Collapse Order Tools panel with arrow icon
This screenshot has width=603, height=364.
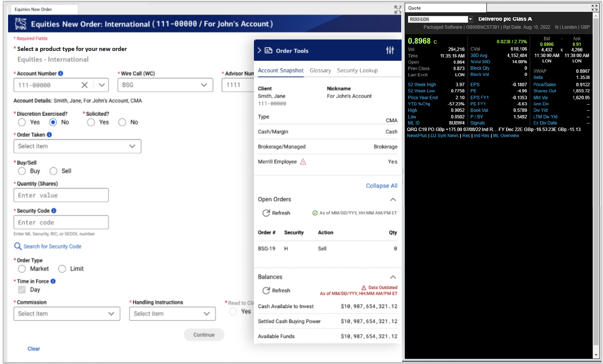click(x=259, y=50)
